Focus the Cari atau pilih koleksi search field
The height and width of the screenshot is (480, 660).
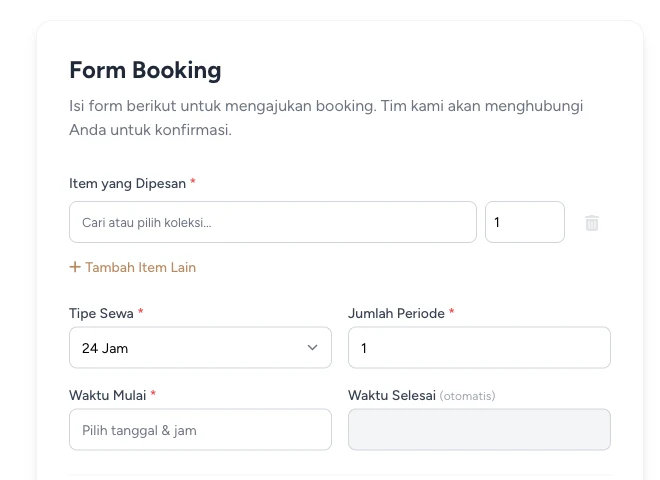(273, 222)
